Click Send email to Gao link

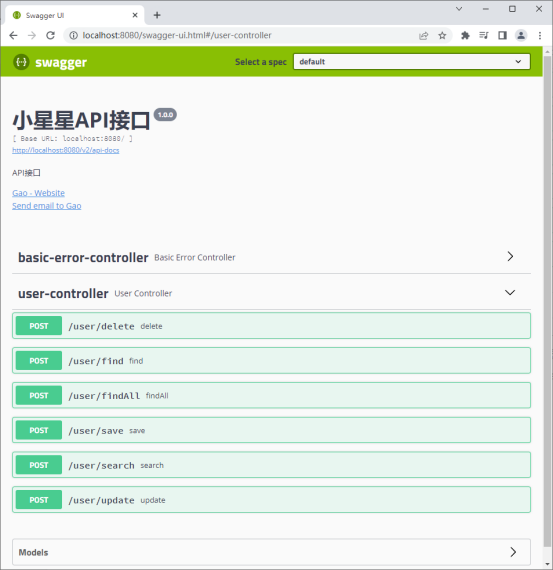47,206
